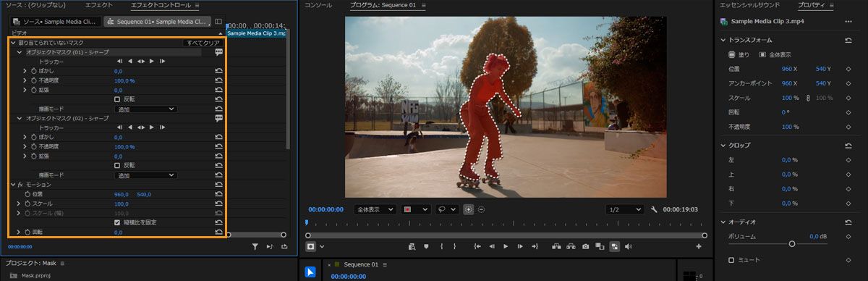This screenshot has height=281, width=868.
Task: Select the Sequence 01 Sample Media Clip tab
Action: coord(157,22)
